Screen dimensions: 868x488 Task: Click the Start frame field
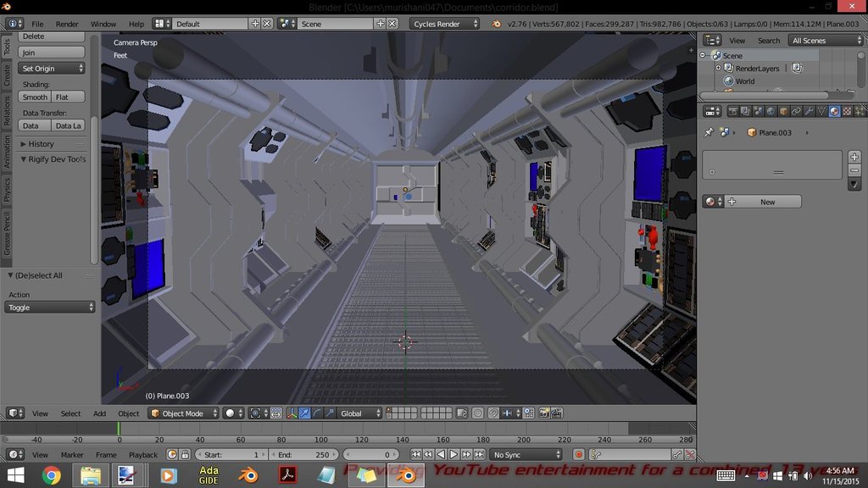(230, 454)
